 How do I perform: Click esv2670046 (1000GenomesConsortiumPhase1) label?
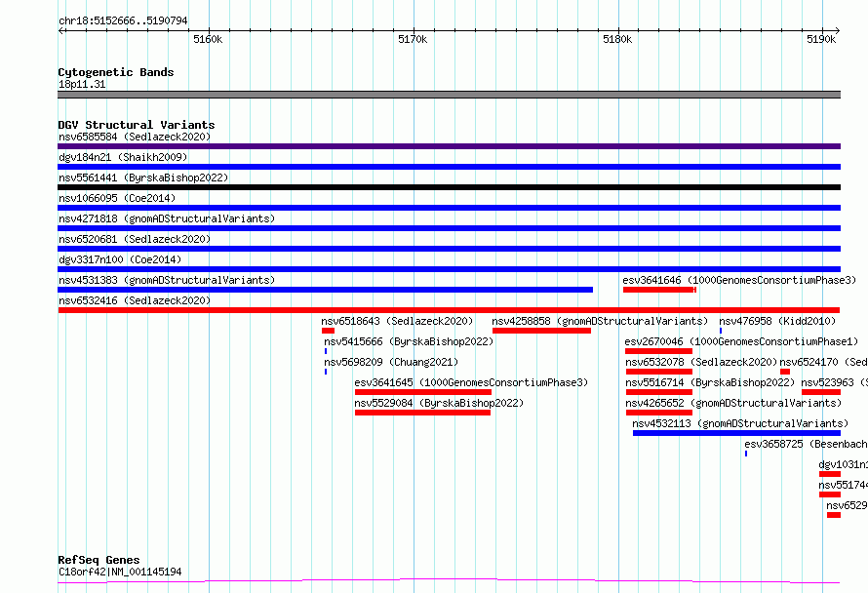pos(740,341)
